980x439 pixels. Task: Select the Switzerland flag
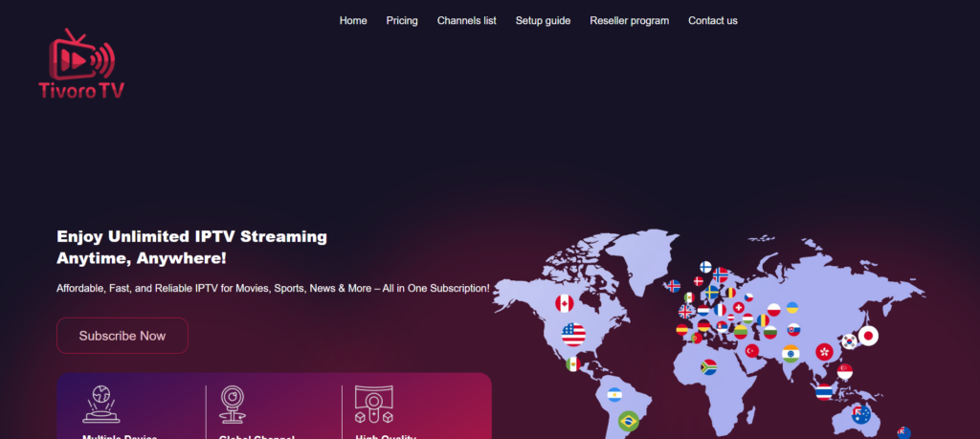pyautogui.click(x=739, y=307)
